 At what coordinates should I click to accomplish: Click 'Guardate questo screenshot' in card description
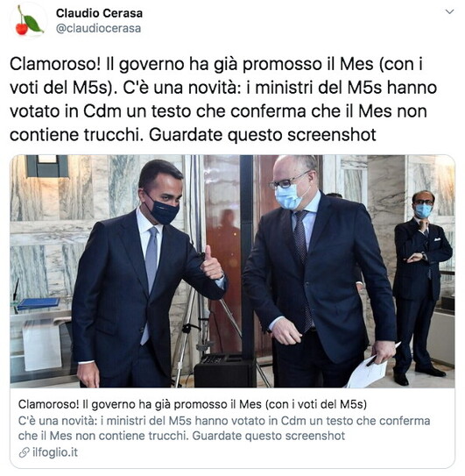coord(269,436)
